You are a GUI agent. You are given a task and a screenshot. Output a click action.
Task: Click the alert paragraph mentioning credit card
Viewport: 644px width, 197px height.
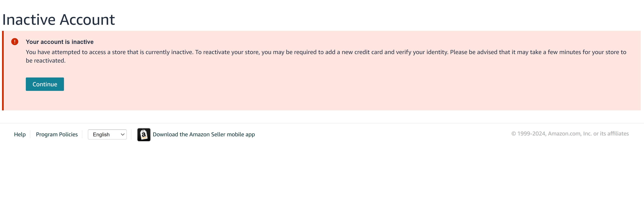(326, 56)
